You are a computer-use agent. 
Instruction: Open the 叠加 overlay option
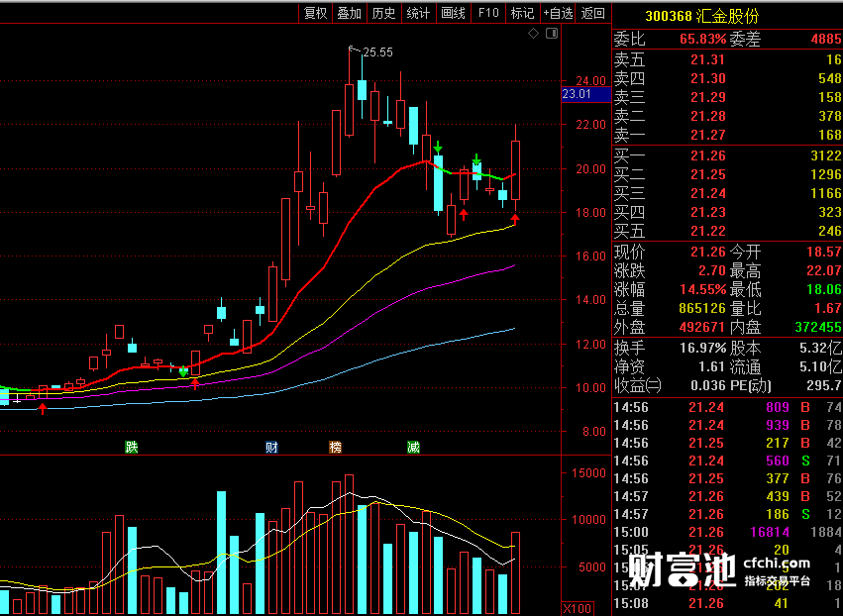pos(350,13)
